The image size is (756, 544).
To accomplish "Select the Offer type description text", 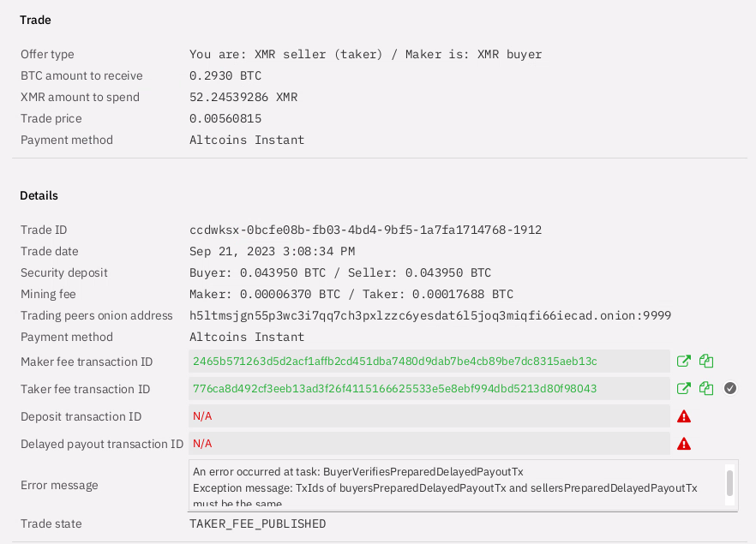I will click(x=365, y=54).
